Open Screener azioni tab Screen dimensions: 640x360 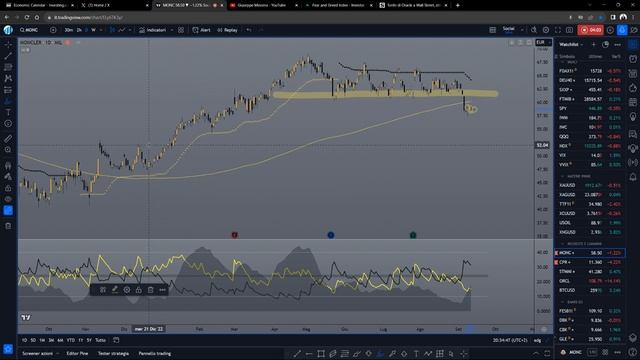pyautogui.click(x=38, y=353)
